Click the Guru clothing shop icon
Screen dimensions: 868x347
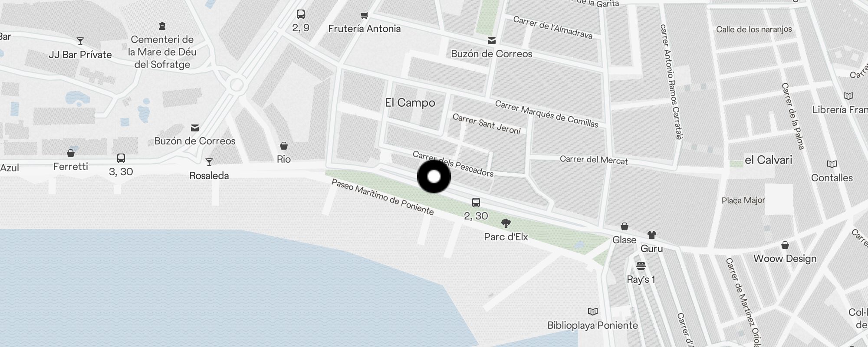(x=651, y=235)
